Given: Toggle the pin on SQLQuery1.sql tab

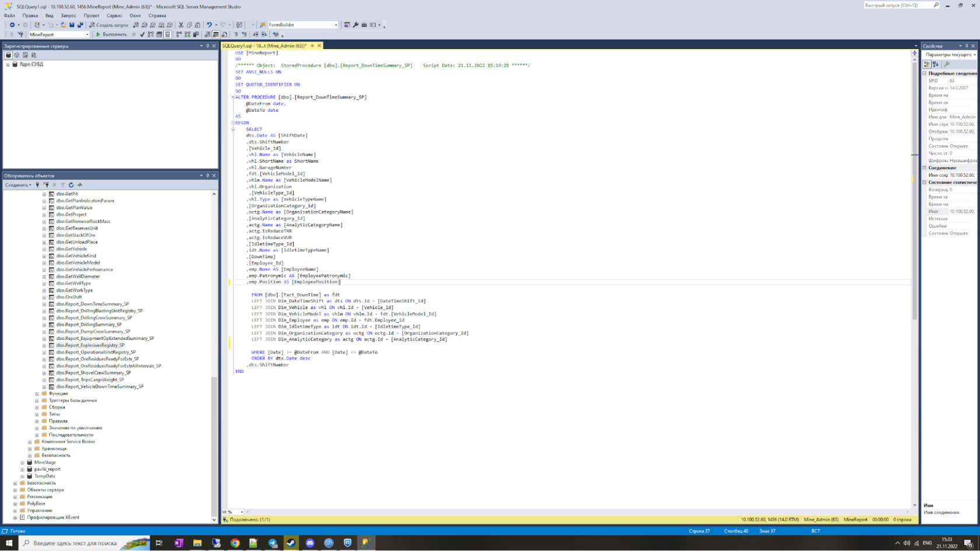Looking at the screenshot, I should [x=312, y=46].
